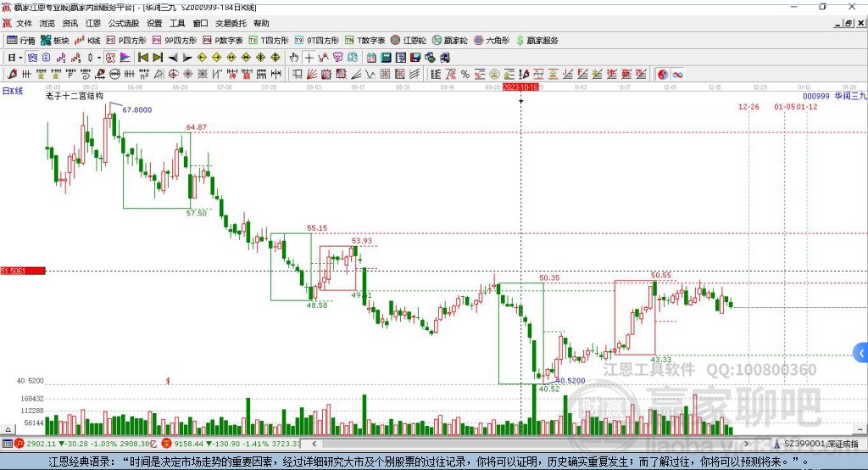Click the 000999 华润三九 stock label
Viewport: 868px width, 470px height.
coord(835,96)
